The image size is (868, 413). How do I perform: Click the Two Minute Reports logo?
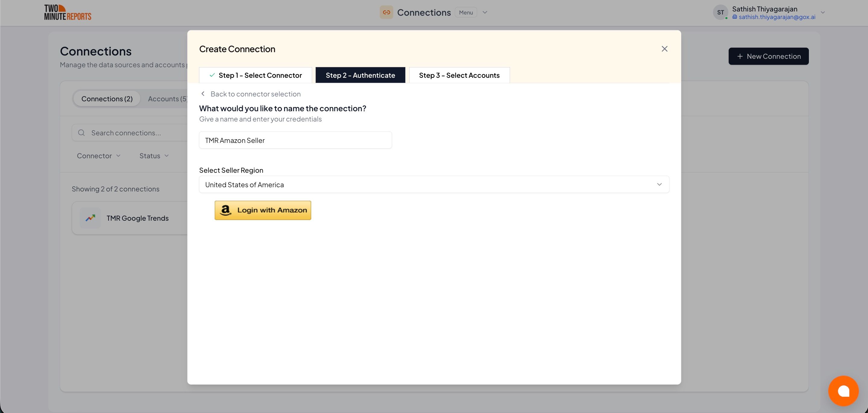coord(67,12)
